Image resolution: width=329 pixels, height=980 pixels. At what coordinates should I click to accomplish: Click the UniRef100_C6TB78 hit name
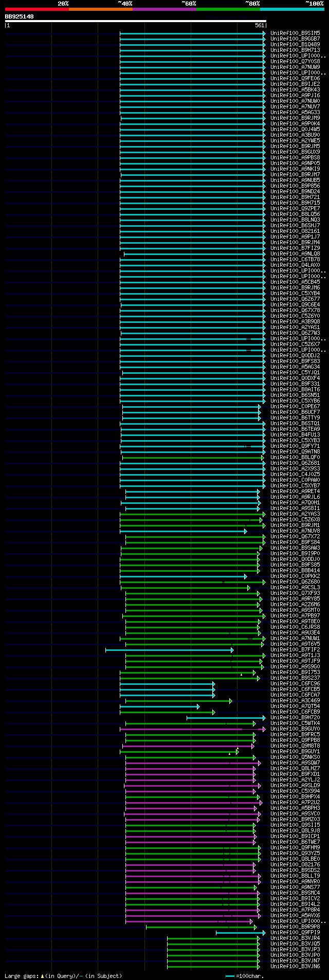tap(295, 259)
